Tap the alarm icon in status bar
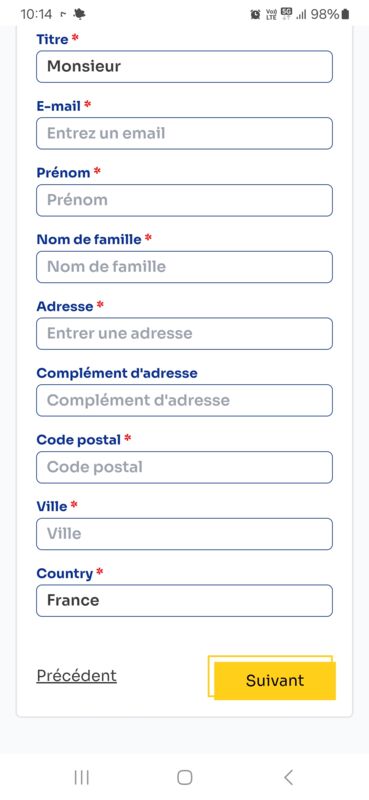369x800 pixels. click(255, 14)
